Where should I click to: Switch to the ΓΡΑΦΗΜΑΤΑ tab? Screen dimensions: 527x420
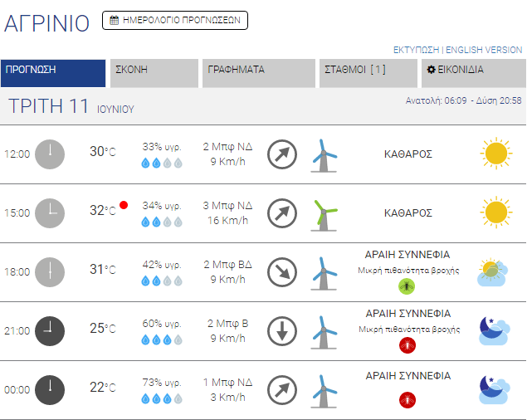click(259, 73)
